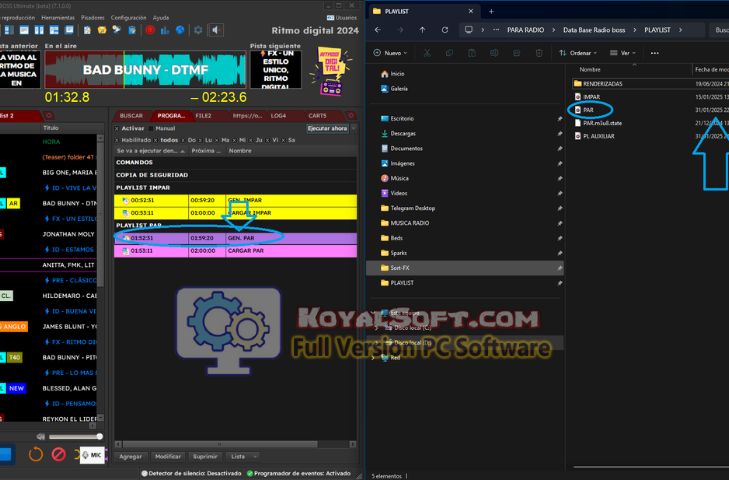Click the Inicio home item in Explorer sidebar
The height and width of the screenshot is (480, 729).
[393, 74]
